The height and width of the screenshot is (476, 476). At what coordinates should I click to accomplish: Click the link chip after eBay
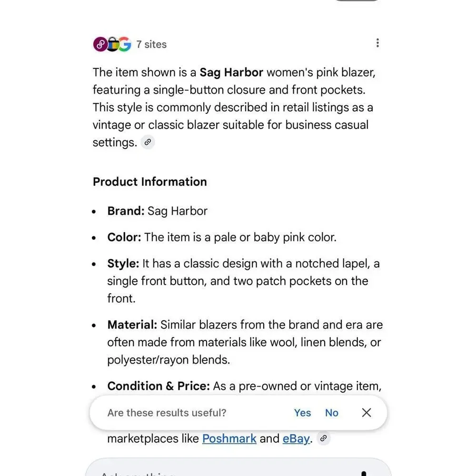(x=324, y=438)
